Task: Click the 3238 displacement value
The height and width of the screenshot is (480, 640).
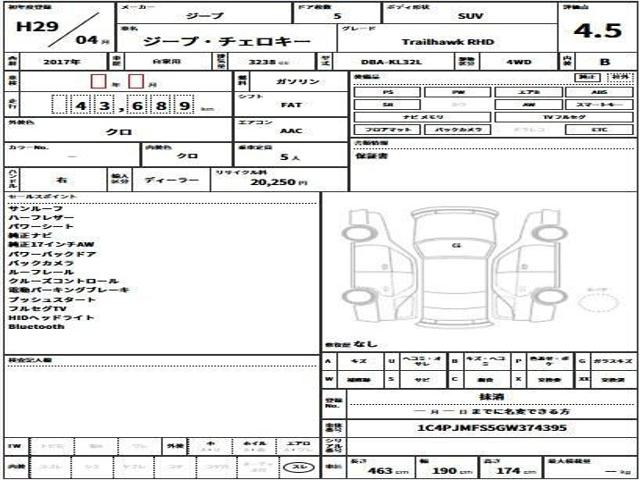Action: [264, 62]
